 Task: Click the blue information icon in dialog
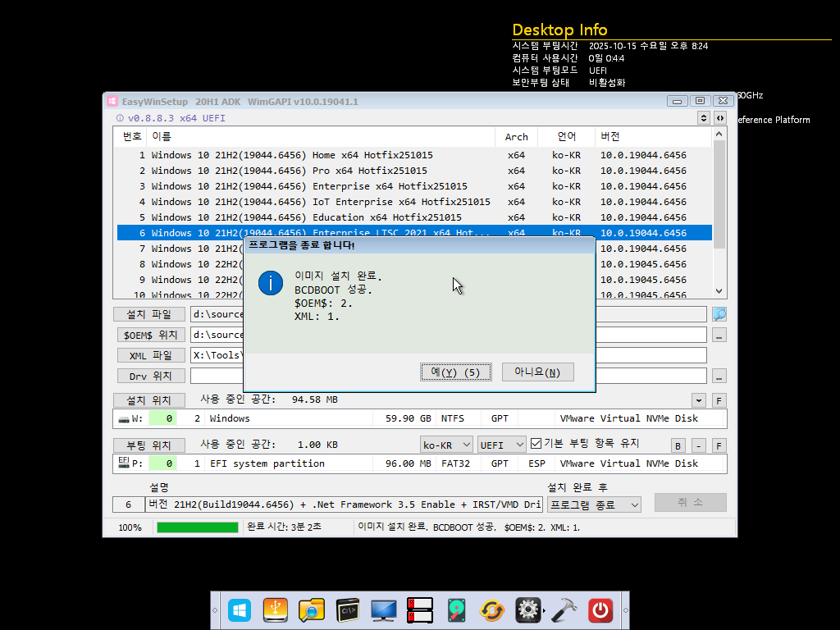pyautogui.click(x=271, y=283)
